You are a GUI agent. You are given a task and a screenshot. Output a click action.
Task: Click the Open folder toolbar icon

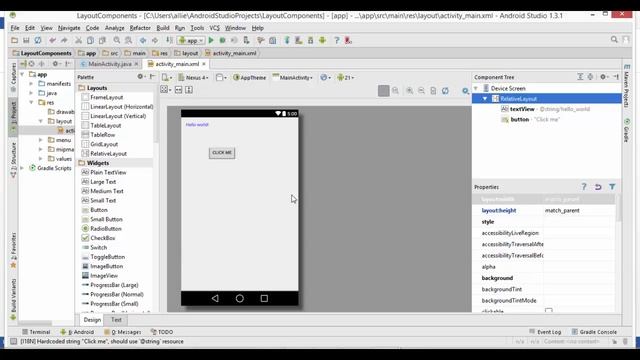pos(14,40)
